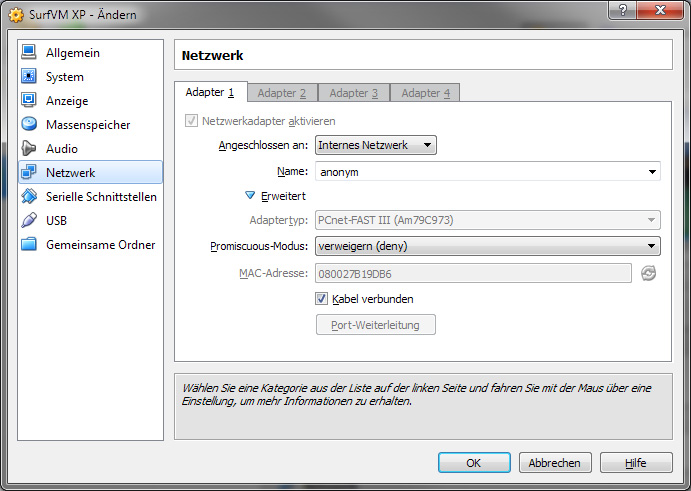Open the Massenspeicher settings
Screen dimensions: 691x491
[x=88, y=125]
